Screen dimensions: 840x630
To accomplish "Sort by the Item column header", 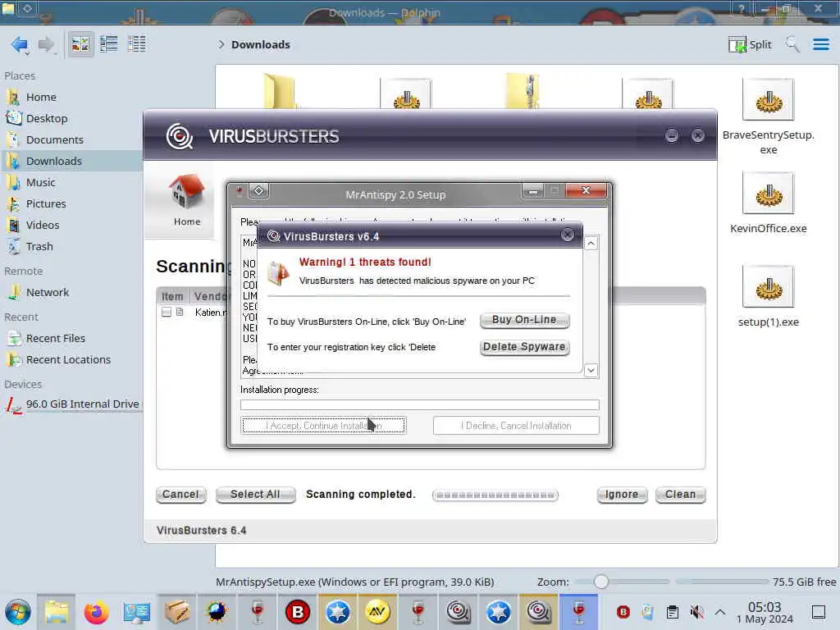I will point(172,296).
